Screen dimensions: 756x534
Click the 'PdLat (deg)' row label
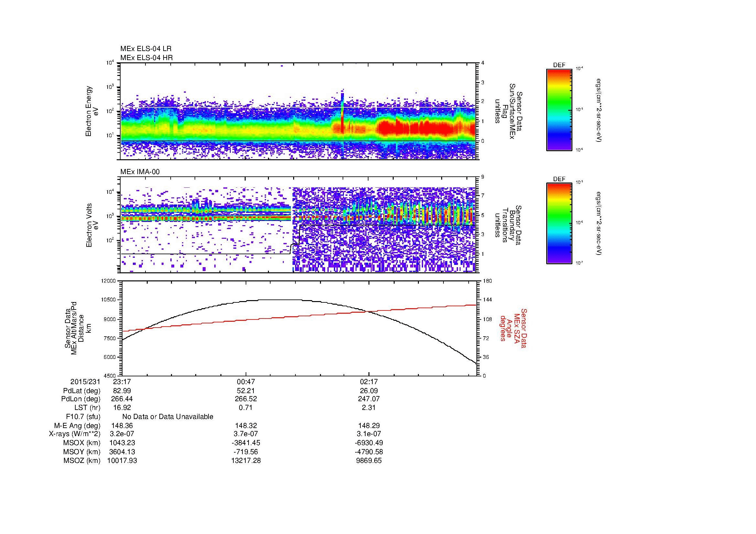(x=82, y=391)
